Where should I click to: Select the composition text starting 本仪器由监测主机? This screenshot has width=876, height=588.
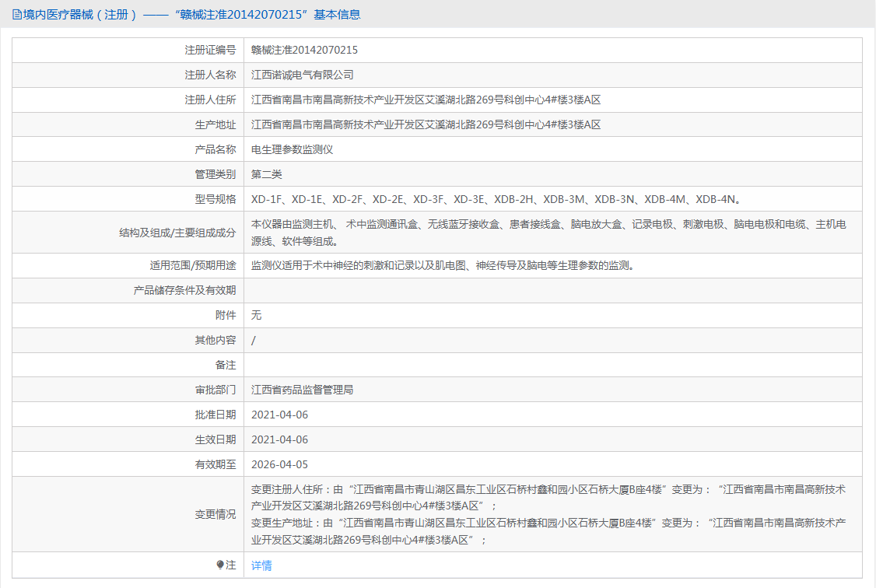(x=548, y=233)
